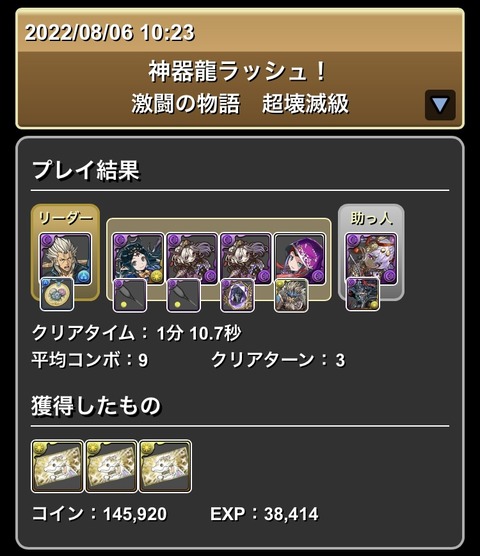480x556 pixels.
Task: Tap the first racket assist icon
Action: point(130,295)
